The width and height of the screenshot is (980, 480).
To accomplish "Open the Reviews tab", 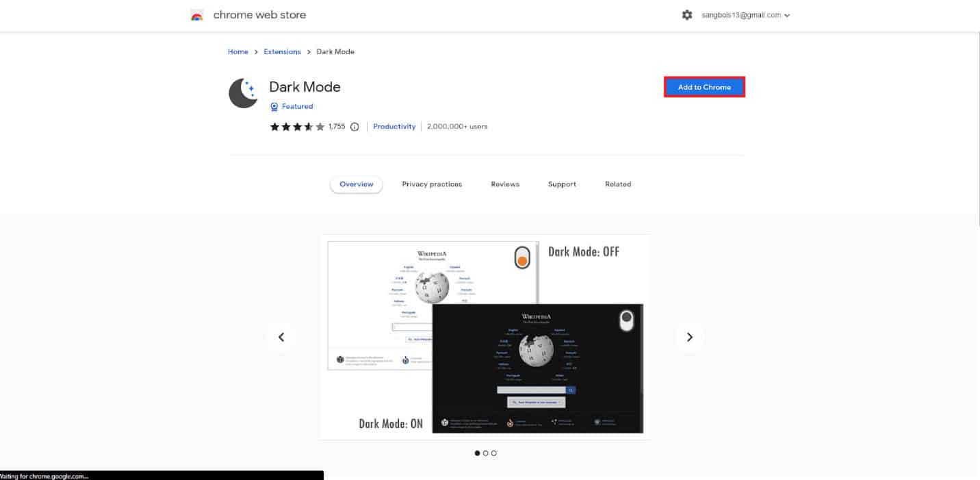I will [x=505, y=184].
